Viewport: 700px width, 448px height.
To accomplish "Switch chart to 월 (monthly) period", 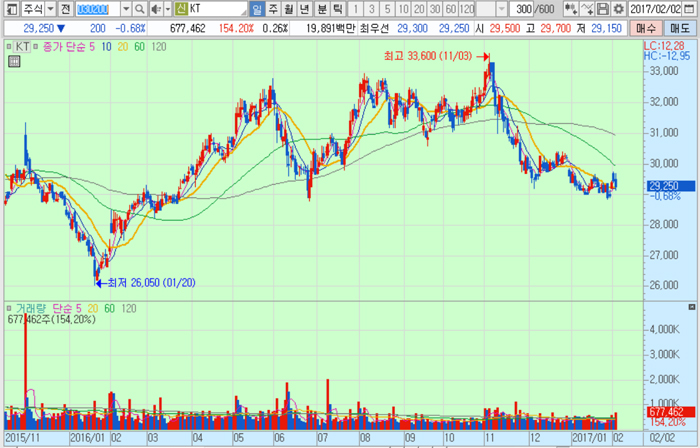I will (x=290, y=9).
